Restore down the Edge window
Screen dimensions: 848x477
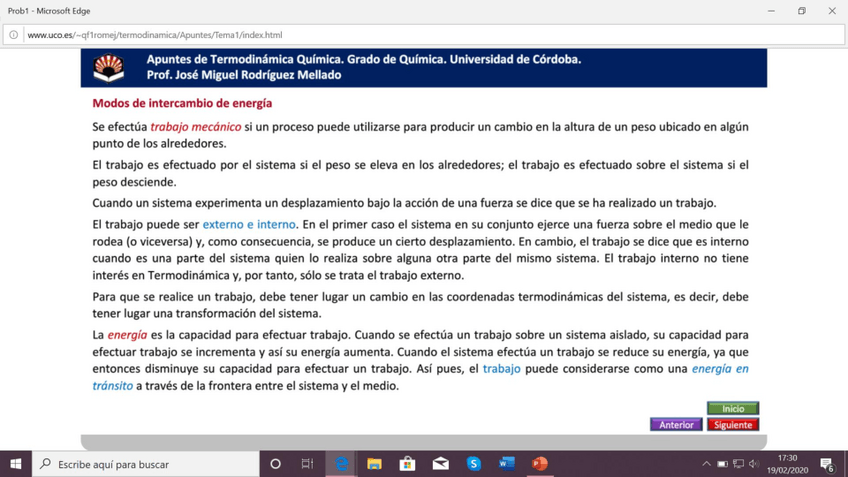coord(801,11)
